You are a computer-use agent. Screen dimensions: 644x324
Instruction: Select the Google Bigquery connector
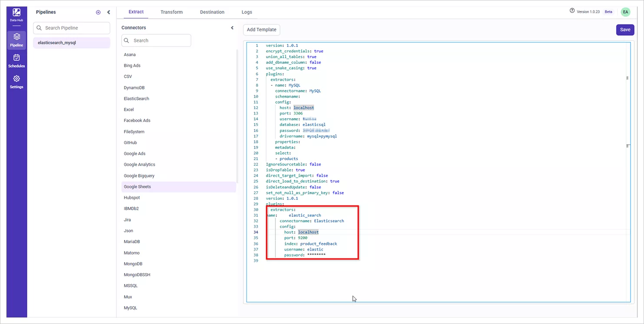[x=179, y=176]
